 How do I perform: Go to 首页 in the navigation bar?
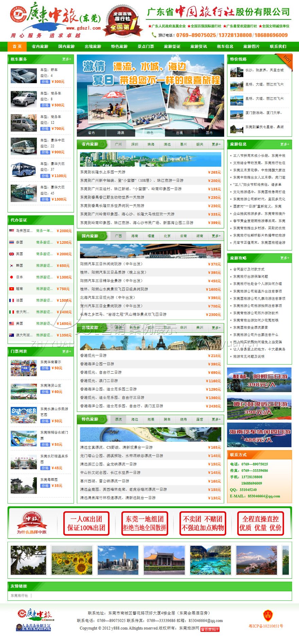click(17, 47)
